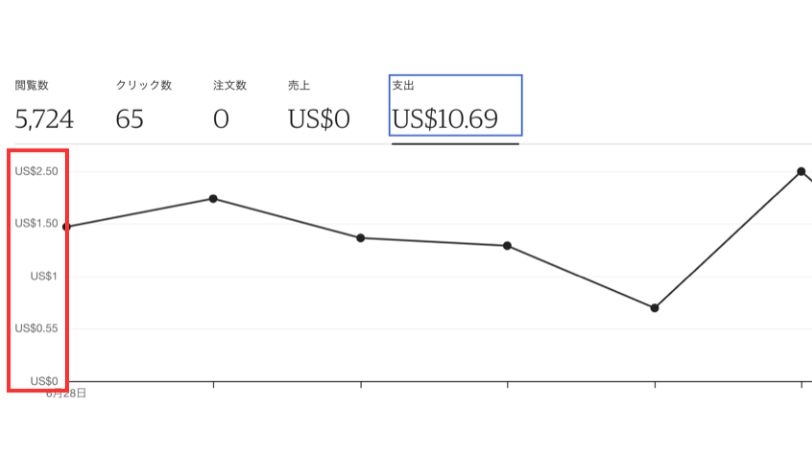This screenshot has width=812, height=457.
Task: Click the US$2.50 y-axis label
Action: pyautogui.click(x=36, y=172)
